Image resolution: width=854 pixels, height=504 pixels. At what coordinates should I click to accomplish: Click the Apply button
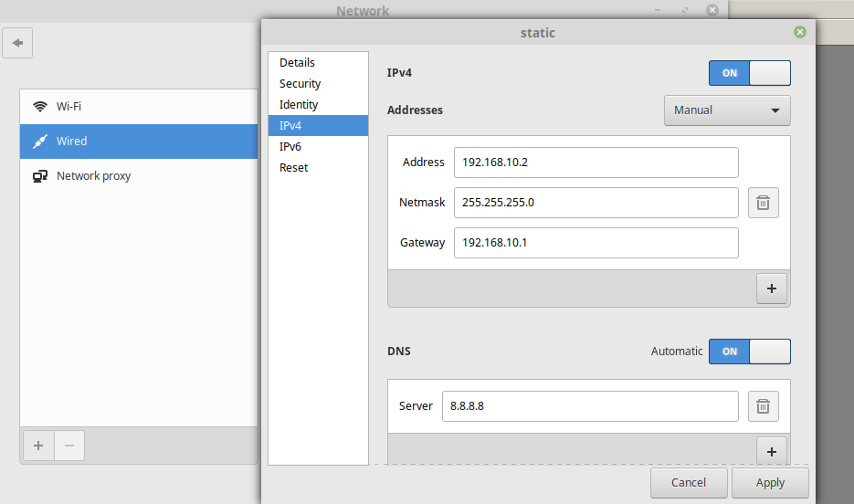click(x=770, y=483)
